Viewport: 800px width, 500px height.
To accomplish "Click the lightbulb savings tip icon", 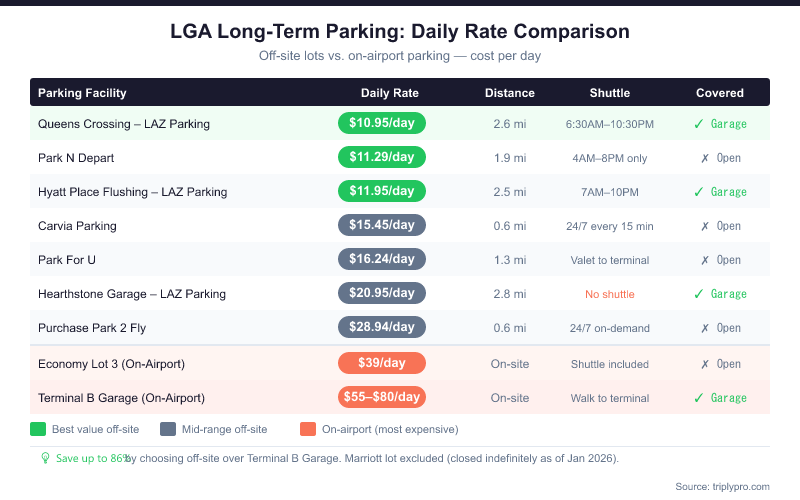I will [44, 458].
